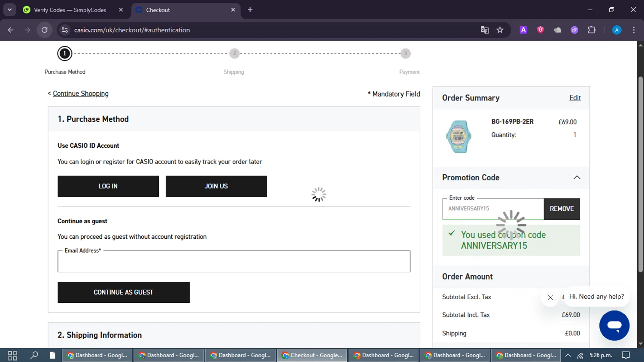Open the Windows Start menu
The height and width of the screenshot is (362, 644).
point(12,356)
